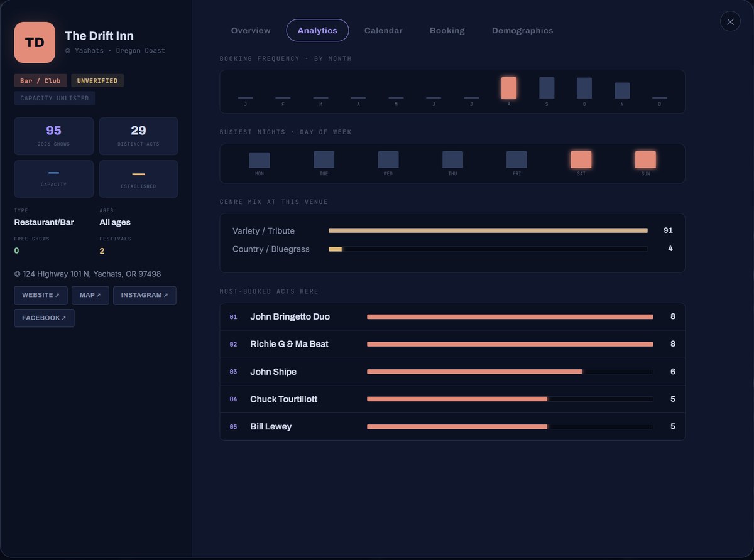
Task: Click the TUE bar in busiest nights
Action: tap(324, 159)
